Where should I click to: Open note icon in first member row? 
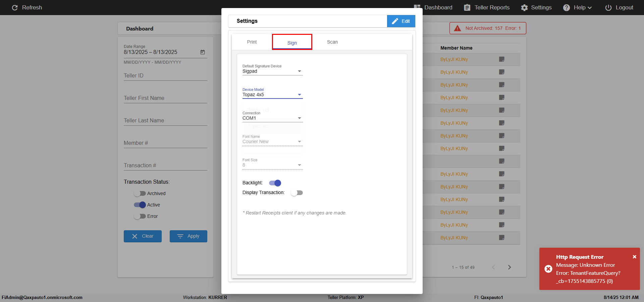tap(502, 59)
